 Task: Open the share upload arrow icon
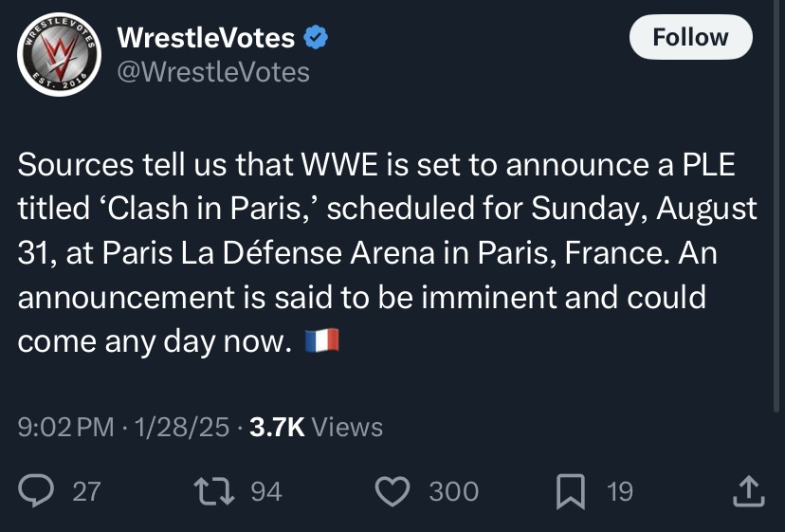pos(749,491)
